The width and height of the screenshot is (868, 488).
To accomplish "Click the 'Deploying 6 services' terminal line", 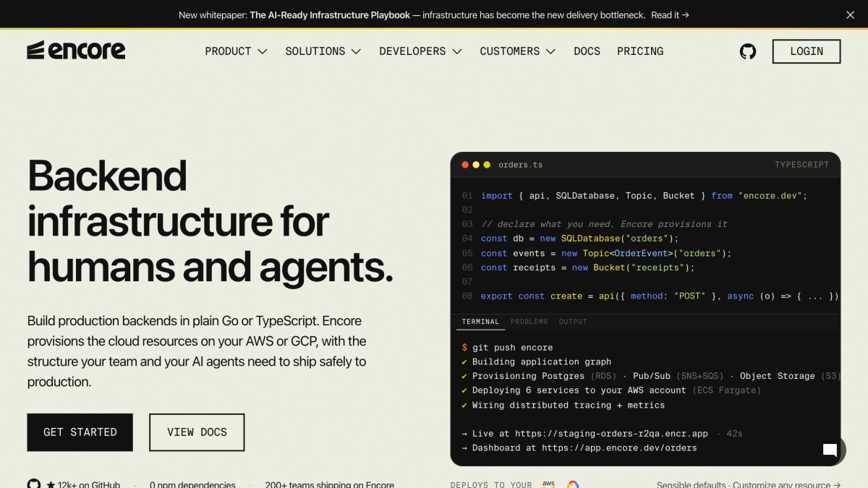I will (611, 390).
